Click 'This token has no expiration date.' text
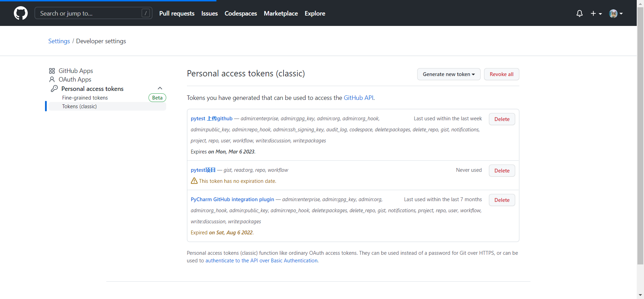 238,181
